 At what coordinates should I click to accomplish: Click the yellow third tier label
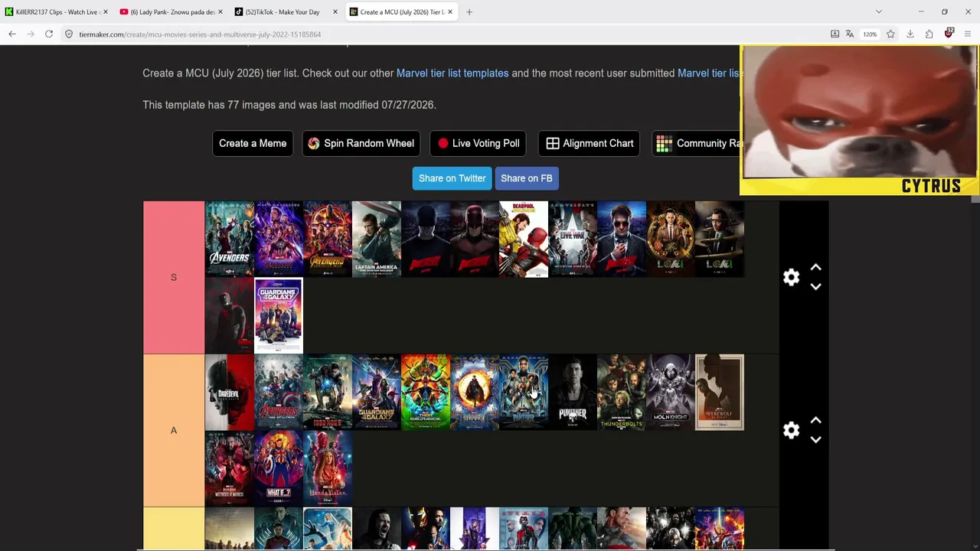(x=174, y=529)
